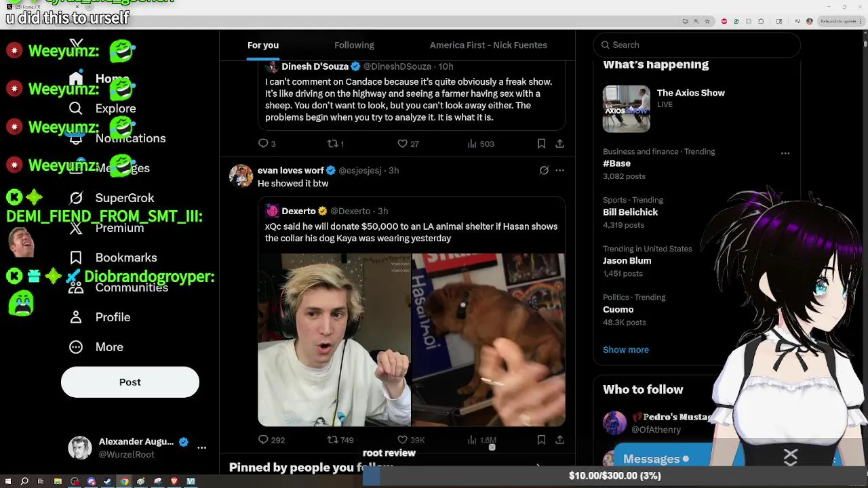Open dog image in quoted post
This screenshot has height=488, width=868.
click(488, 340)
